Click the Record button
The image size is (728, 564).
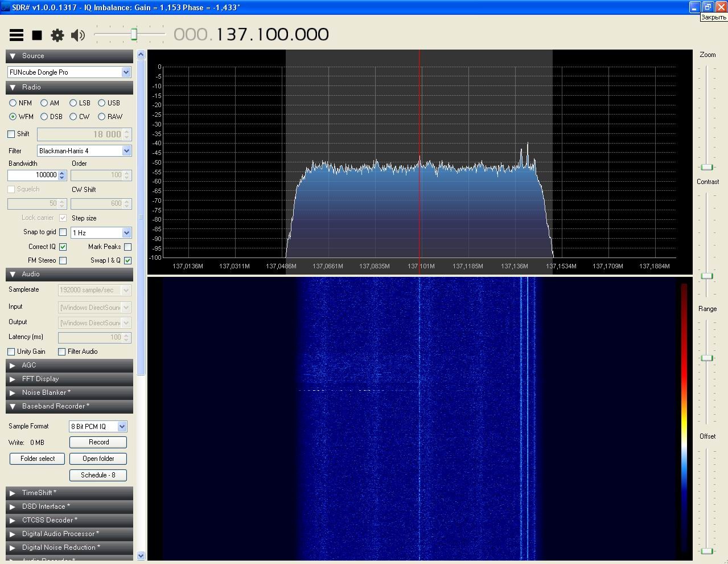(x=98, y=442)
